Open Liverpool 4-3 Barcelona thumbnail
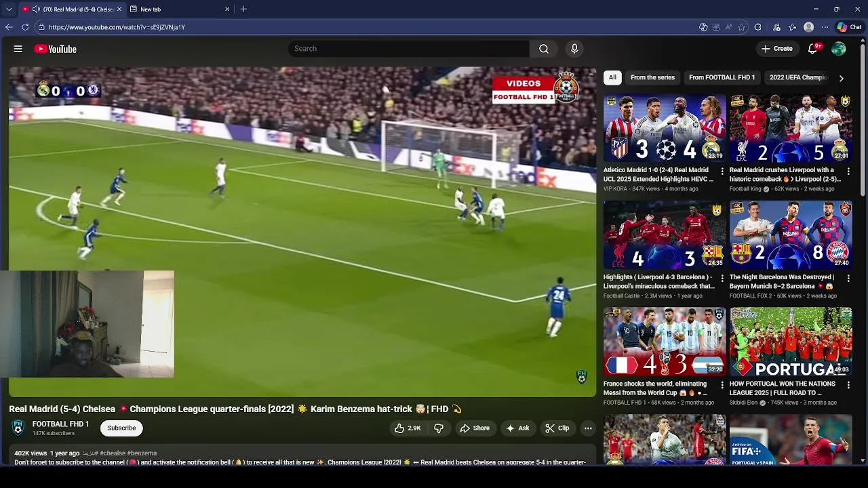 (x=665, y=235)
